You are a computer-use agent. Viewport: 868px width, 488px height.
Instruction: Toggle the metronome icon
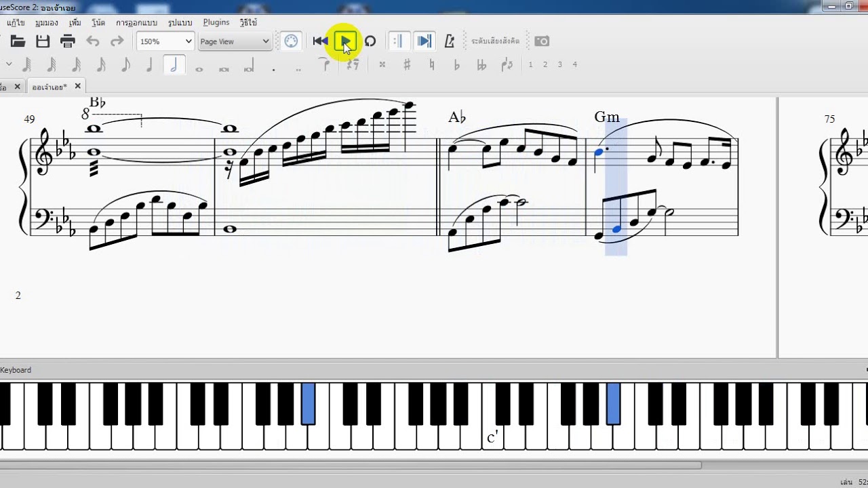[449, 41]
